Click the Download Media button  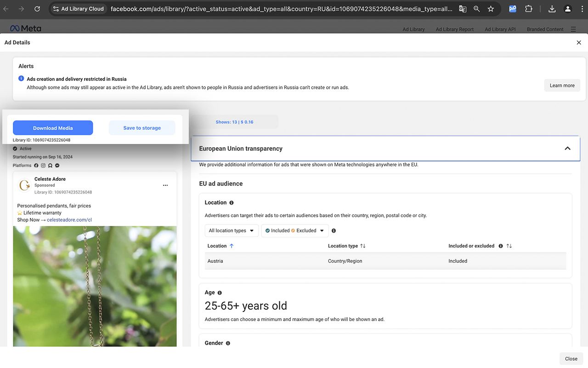point(53,128)
